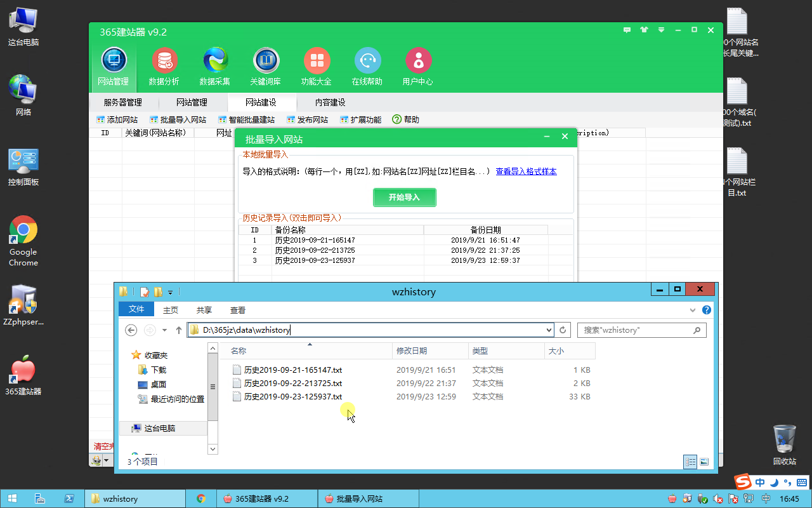
Task: Click 开始导入 button
Action: (x=405, y=197)
